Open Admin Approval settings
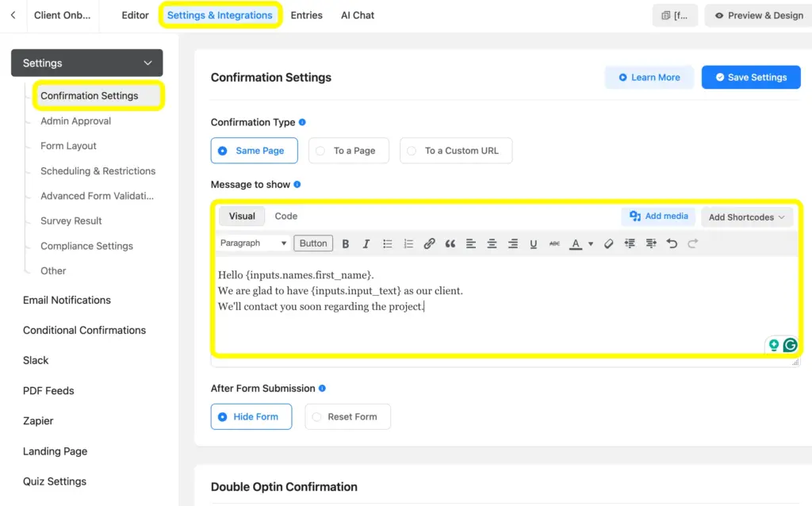 pos(75,121)
